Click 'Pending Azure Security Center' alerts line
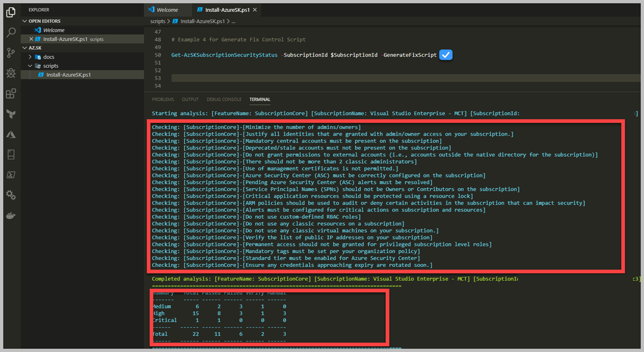Image resolution: width=644 pixels, height=352 pixels. (292, 182)
